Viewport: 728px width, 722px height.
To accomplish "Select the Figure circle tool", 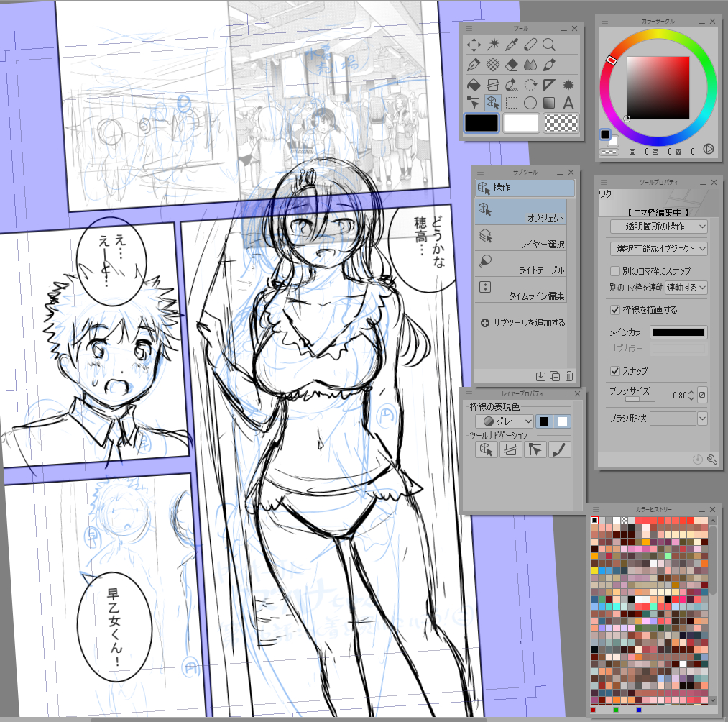I will tap(530, 103).
